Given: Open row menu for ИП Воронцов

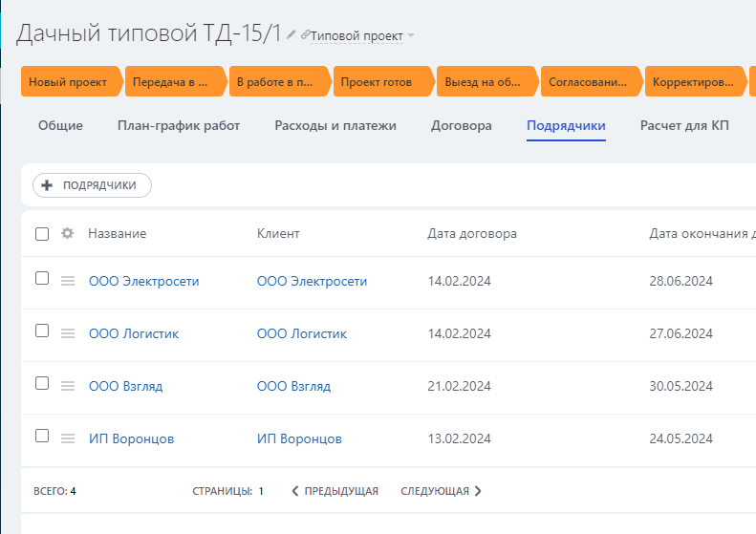Looking at the screenshot, I should coord(68,438).
